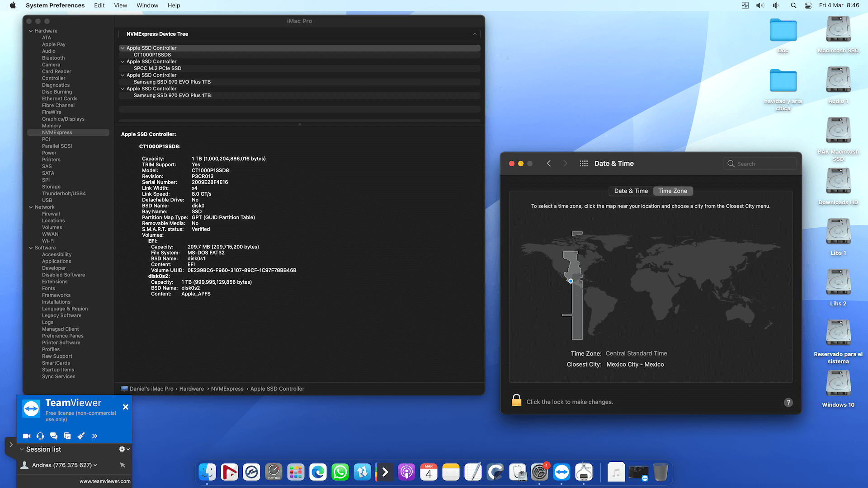
Task: Open Podcasts from the Dock
Action: pos(407,472)
